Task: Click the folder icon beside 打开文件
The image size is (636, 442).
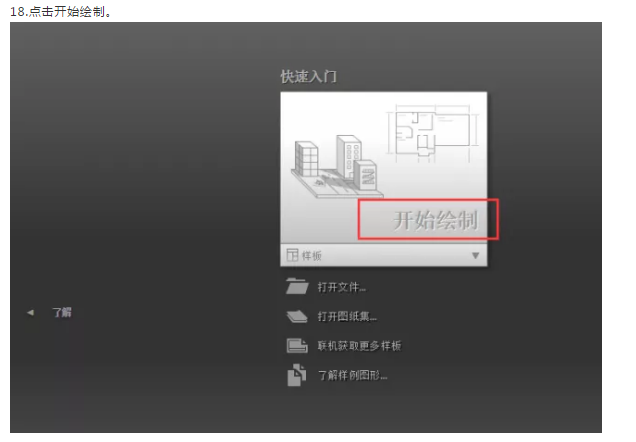Action: [297, 286]
